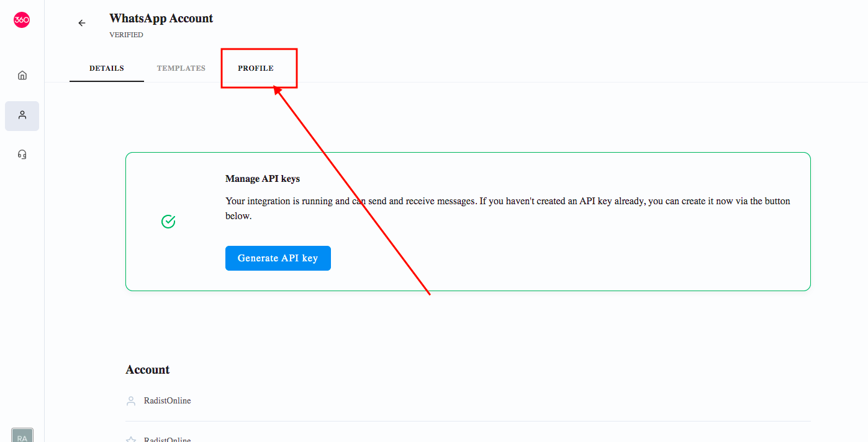Screen dimensions: 868x442
Task: Switch to the Templates tab
Action: point(181,68)
